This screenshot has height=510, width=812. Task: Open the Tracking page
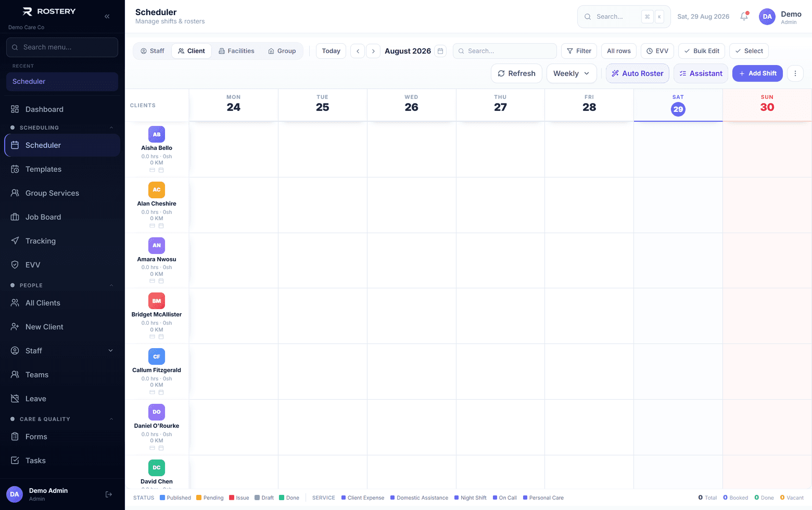click(62, 241)
